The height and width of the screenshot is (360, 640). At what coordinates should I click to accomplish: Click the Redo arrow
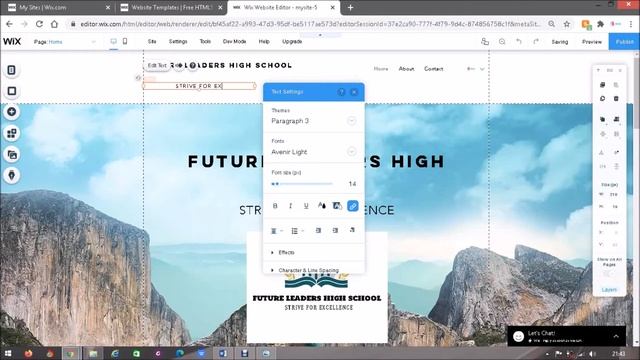536,42
